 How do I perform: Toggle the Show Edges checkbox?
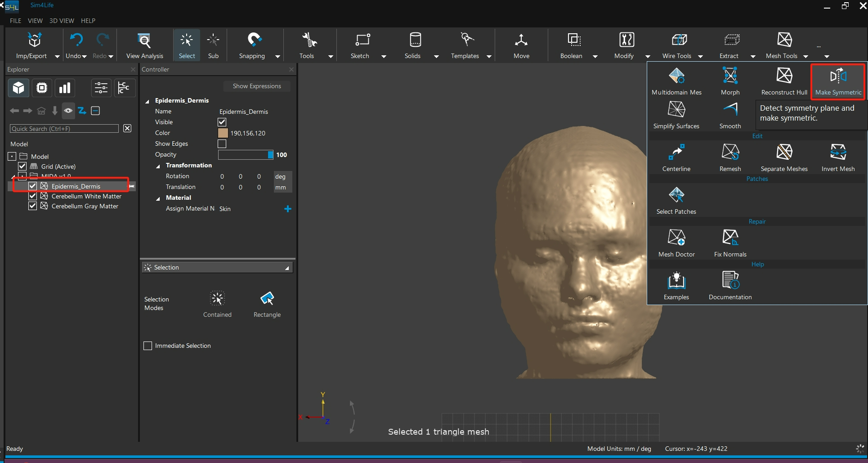[x=222, y=144]
